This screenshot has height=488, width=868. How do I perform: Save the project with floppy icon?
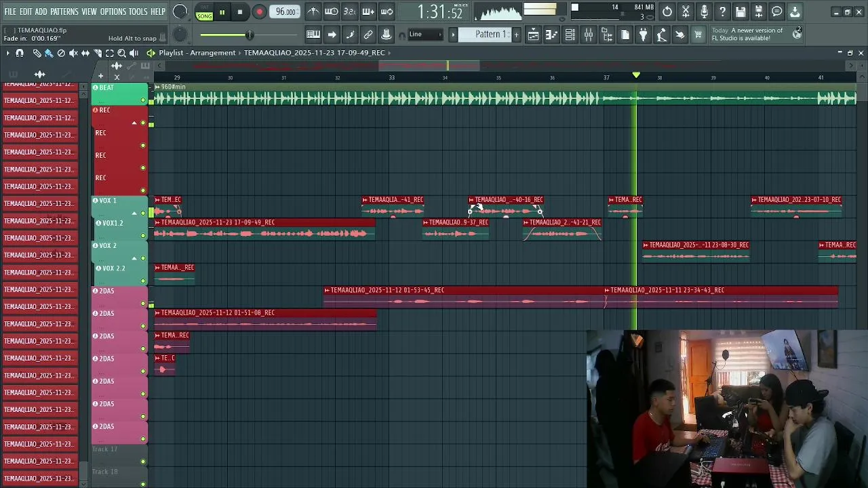741,12
